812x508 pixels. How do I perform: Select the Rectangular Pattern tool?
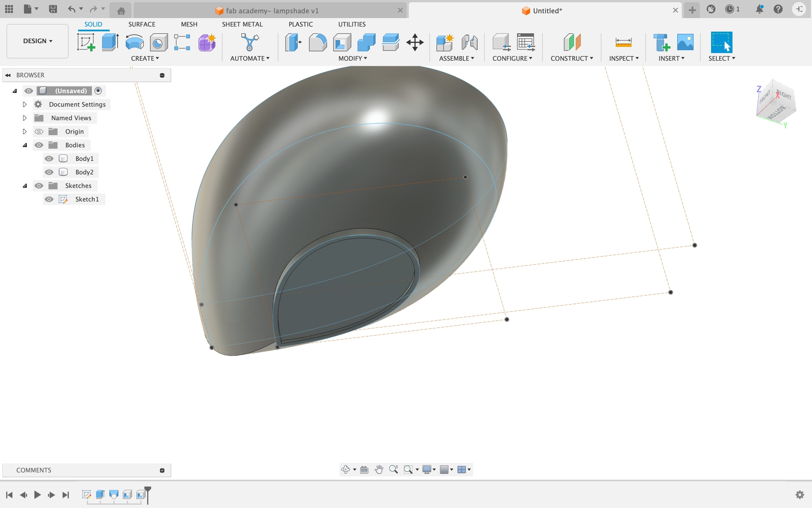[182, 42]
